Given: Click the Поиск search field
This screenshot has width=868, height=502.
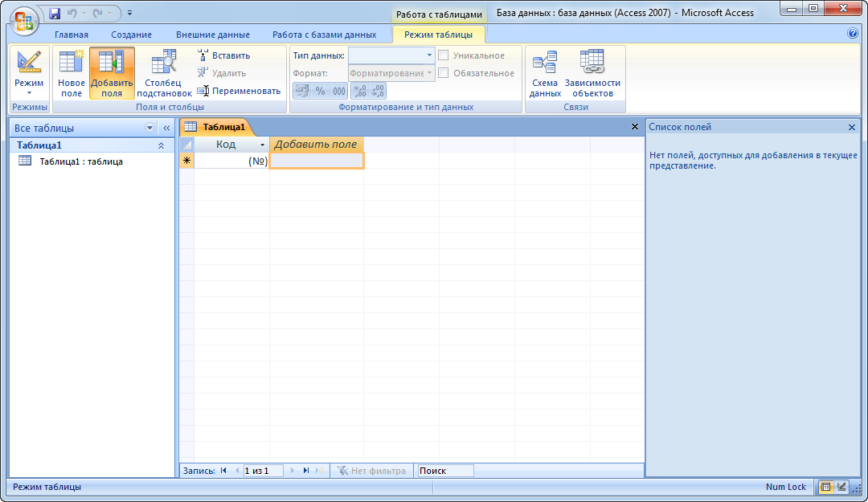Looking at the screenshot, I should tap(444, 471).
